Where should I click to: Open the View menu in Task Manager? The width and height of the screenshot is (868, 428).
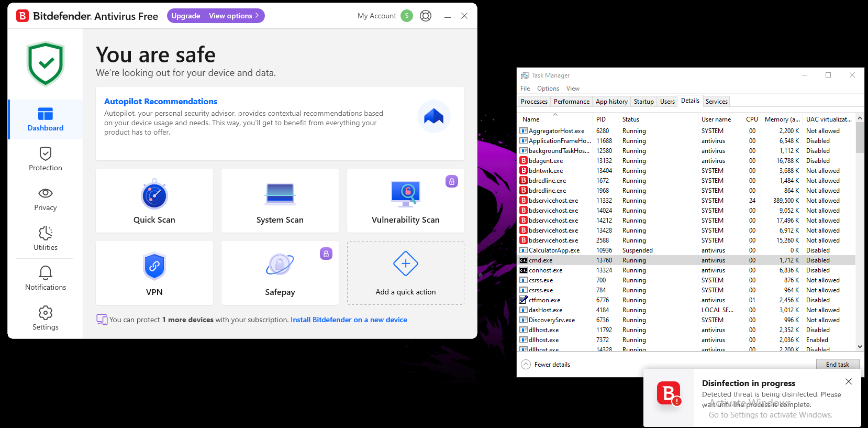pyautogui.click(x=573, y=89)
